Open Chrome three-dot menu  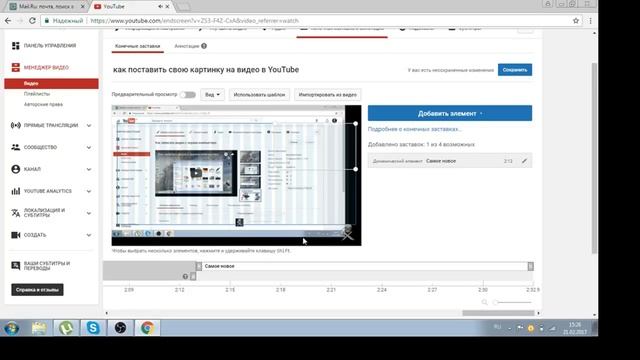point(590,20)
